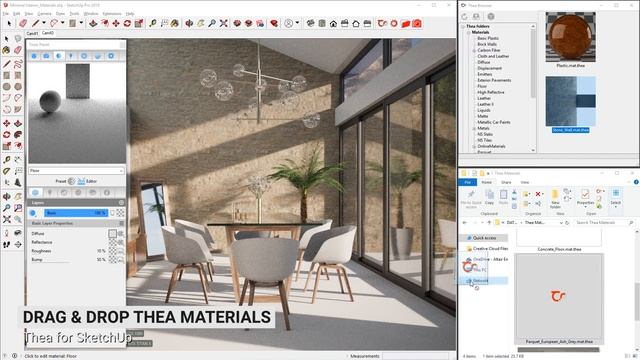Screen dimensions: 640x360
Task: Open the Extension Warehouse ruby icon
Action: pos(274,24)
